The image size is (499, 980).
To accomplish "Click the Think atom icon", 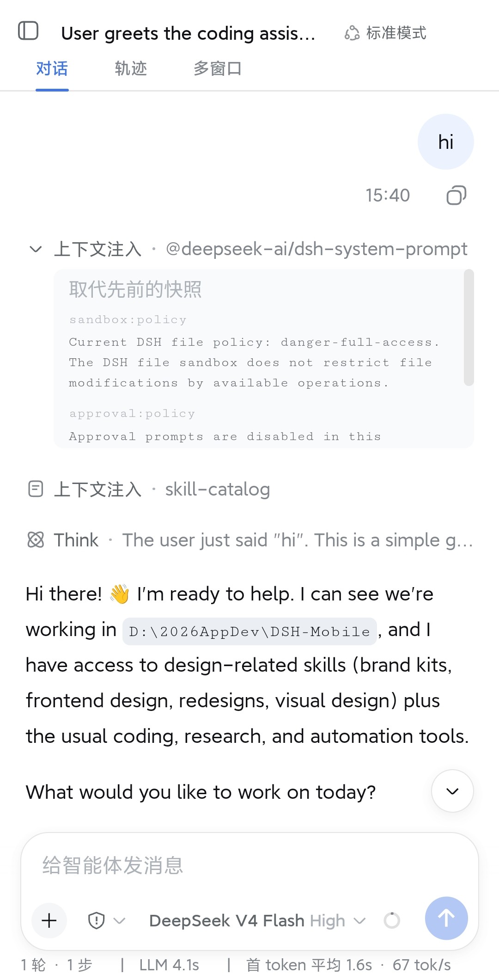I will [36, 539].
